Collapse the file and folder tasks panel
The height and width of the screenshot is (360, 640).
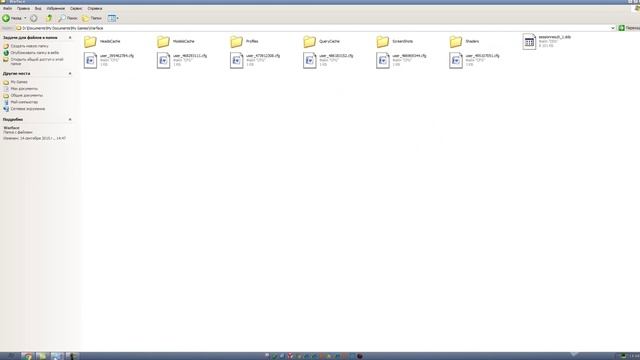pos(70,38)
